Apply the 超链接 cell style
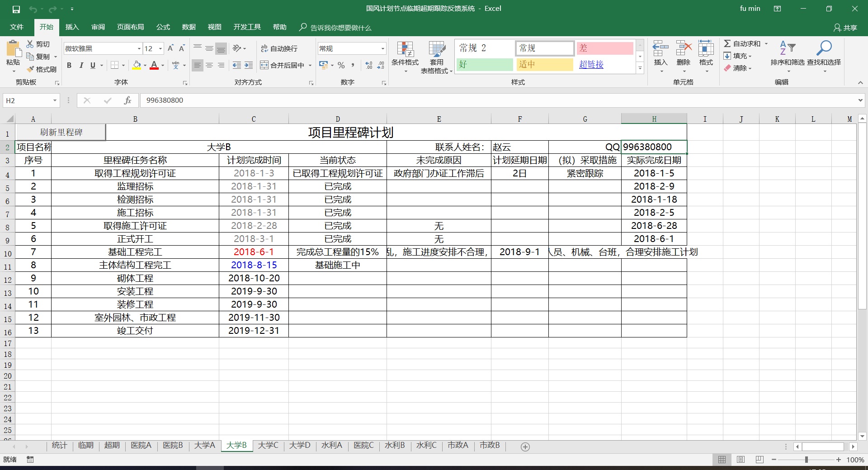The width and height of the screenshot is (868, 470). [591, 65]
